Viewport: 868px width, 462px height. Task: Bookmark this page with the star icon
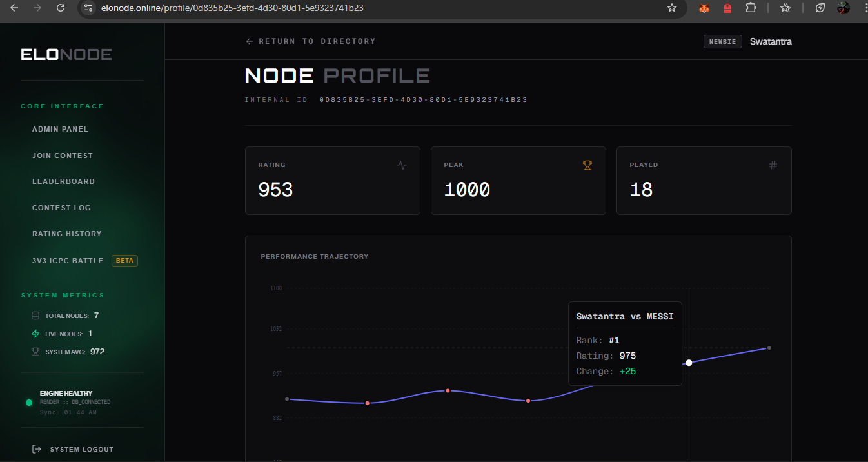[672, 8]
